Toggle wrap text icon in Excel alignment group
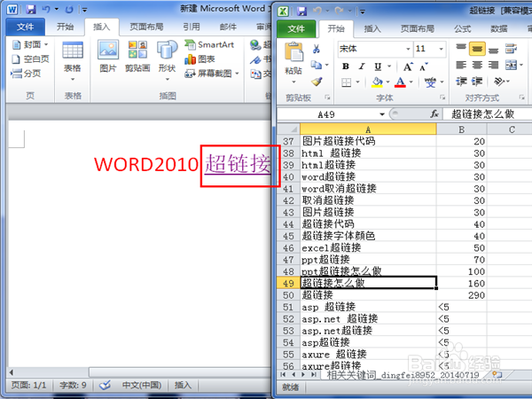This screenshot has height=399, width=532. click(x=511, y=49)
